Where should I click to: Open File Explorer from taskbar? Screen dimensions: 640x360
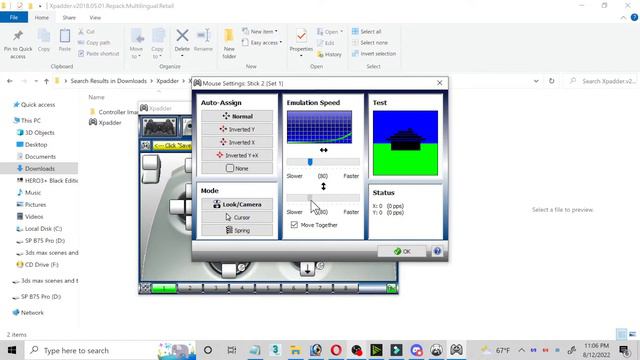click(296, 350)
